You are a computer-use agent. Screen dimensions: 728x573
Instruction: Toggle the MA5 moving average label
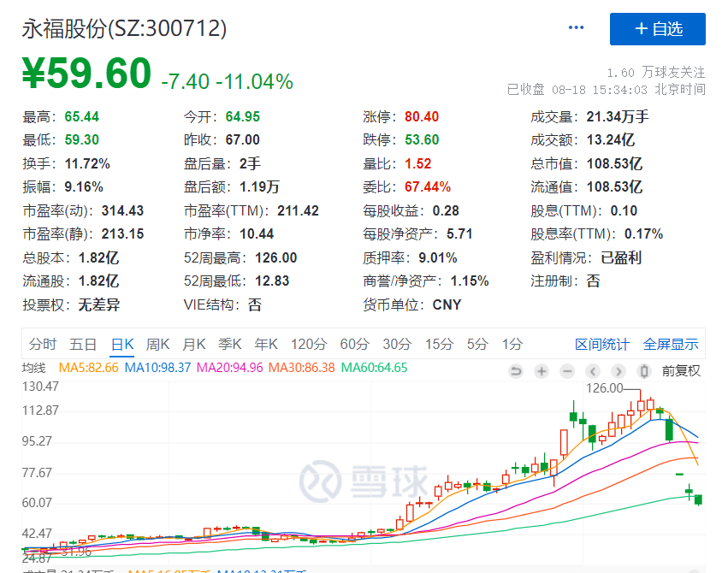pyautogui.click(x=88, y=369)
